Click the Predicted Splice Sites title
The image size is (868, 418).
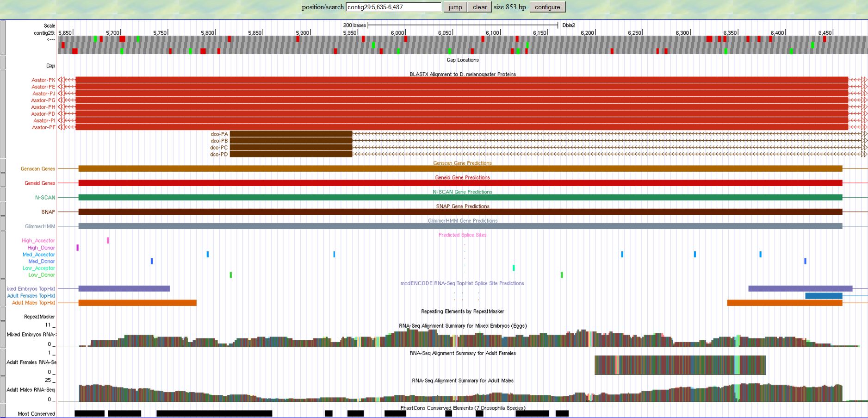point(463,235)
